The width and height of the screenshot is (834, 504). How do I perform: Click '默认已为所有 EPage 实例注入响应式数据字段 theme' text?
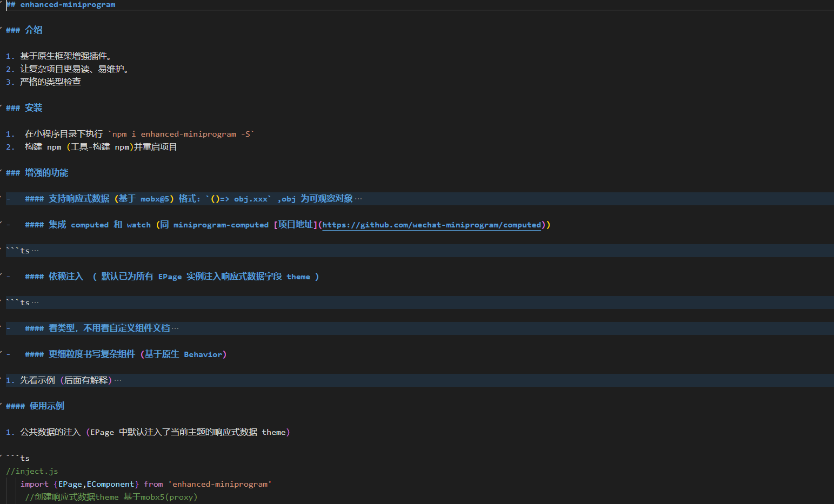click(x=205, y=277)
